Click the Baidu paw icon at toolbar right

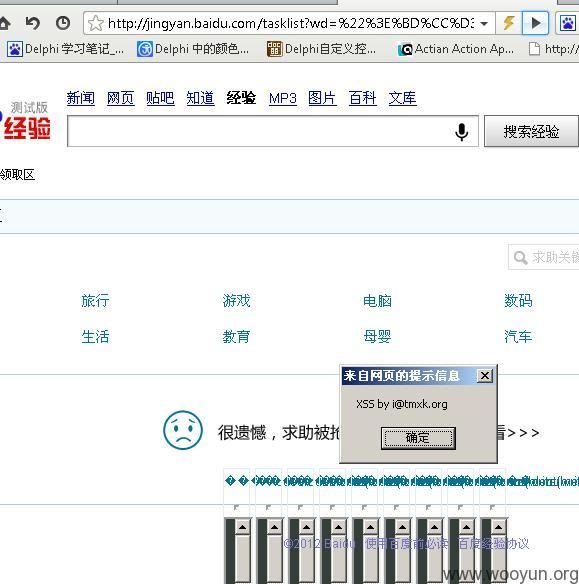coord(567,23)
